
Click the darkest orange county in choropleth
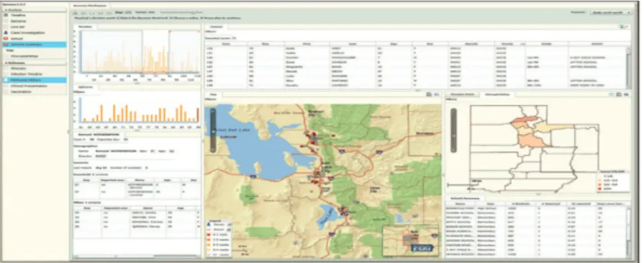tap(525, 120)
